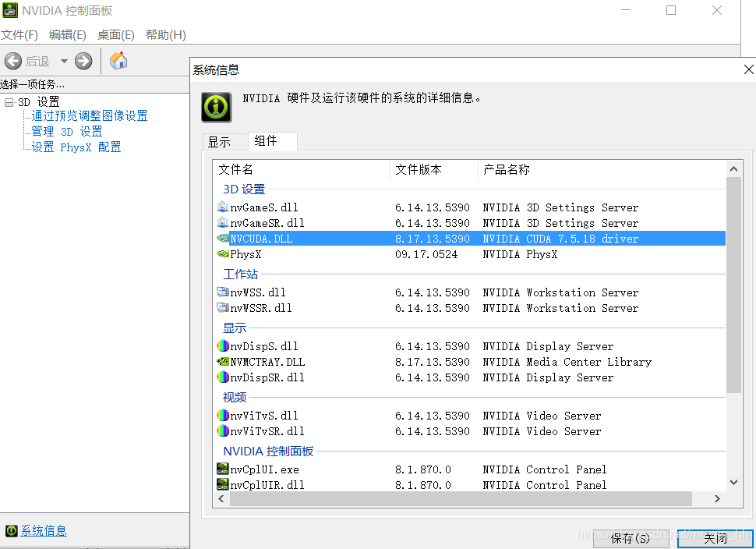The width and height of the screenshot is (756, 549).
Task: Select the nvGameSR.dll file icon
Action: coord(223,223)
